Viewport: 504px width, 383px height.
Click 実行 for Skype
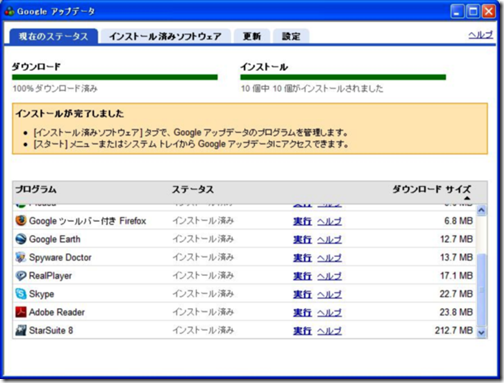(302, 294)
